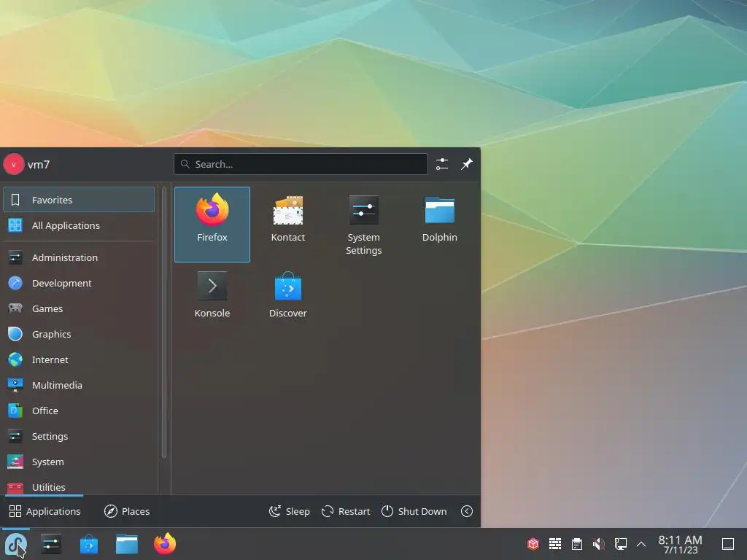
Task: Open the Administration category
Action: pyautogui.click(x=79, y=257)
